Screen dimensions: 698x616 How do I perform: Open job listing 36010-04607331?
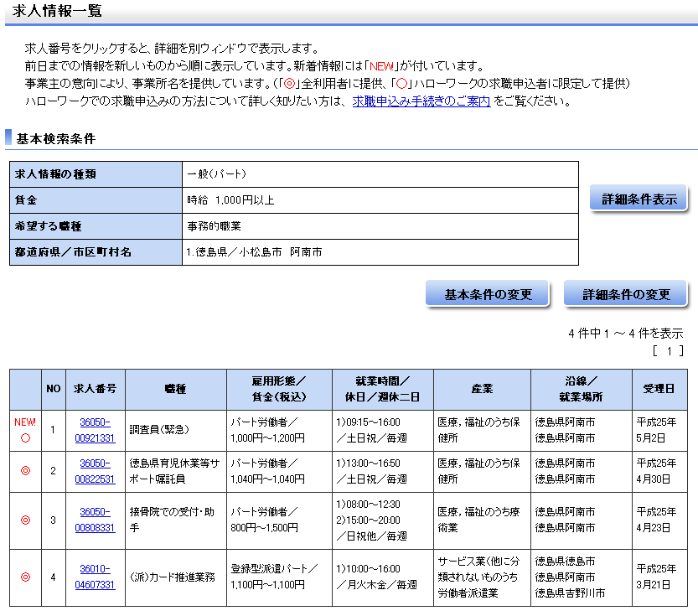[x=95, y=576]
